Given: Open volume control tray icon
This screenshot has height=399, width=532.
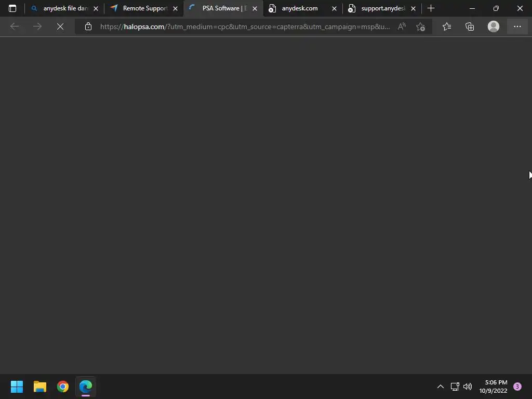Looking at the screenshot, I should (x=468, y=387).
